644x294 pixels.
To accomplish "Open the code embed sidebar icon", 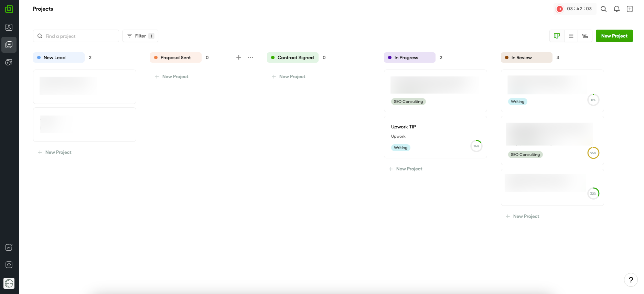I will click(x=9, y=265).
